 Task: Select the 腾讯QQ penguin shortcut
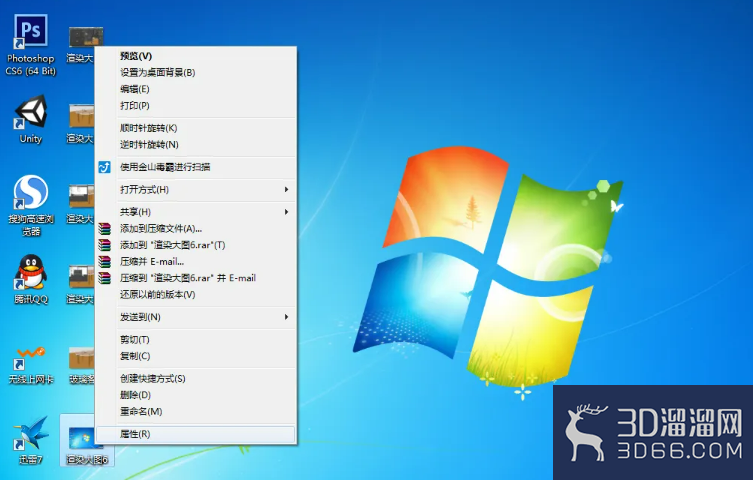31,279
